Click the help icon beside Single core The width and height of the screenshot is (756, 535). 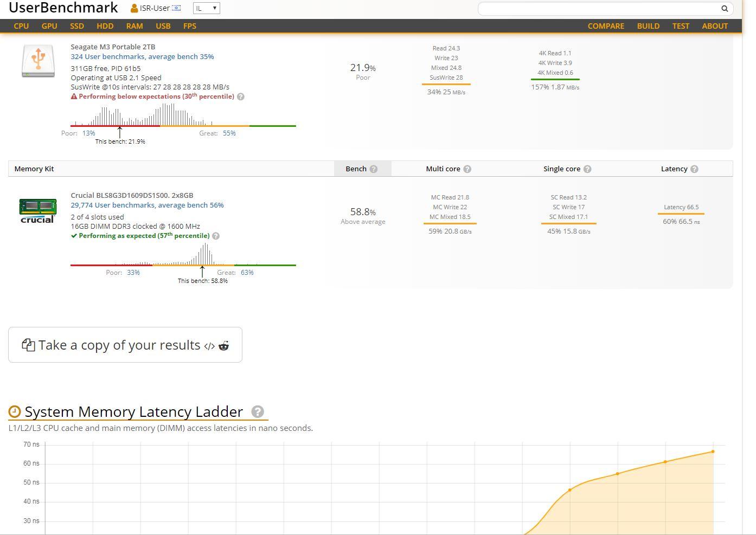coord(587,169)
